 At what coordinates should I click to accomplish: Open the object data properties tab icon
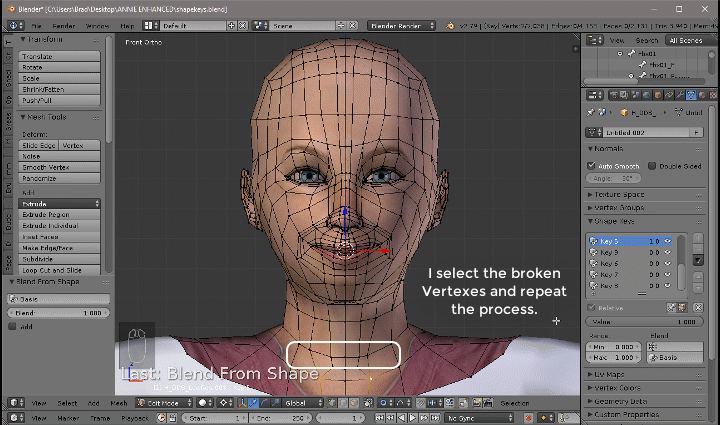pyautogui.click(x=690, y=95)
